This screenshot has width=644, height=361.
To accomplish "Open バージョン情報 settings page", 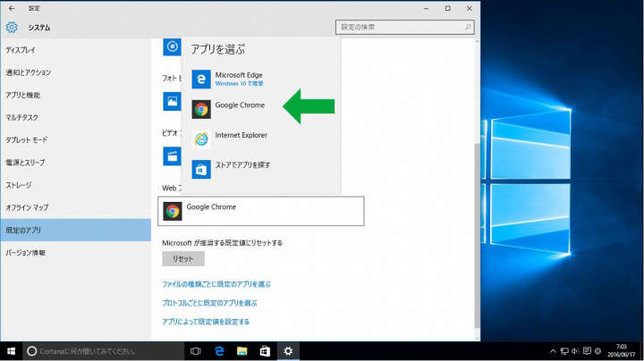I will coord(75,253).
